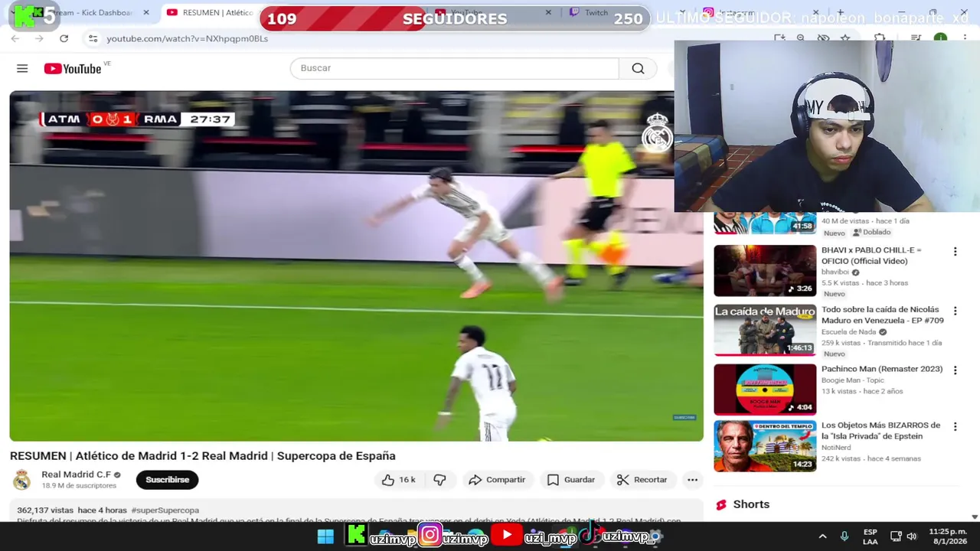
Task: Open options for BHAVI x PABLO CHILL-E
Action: (x=955, y=252)
